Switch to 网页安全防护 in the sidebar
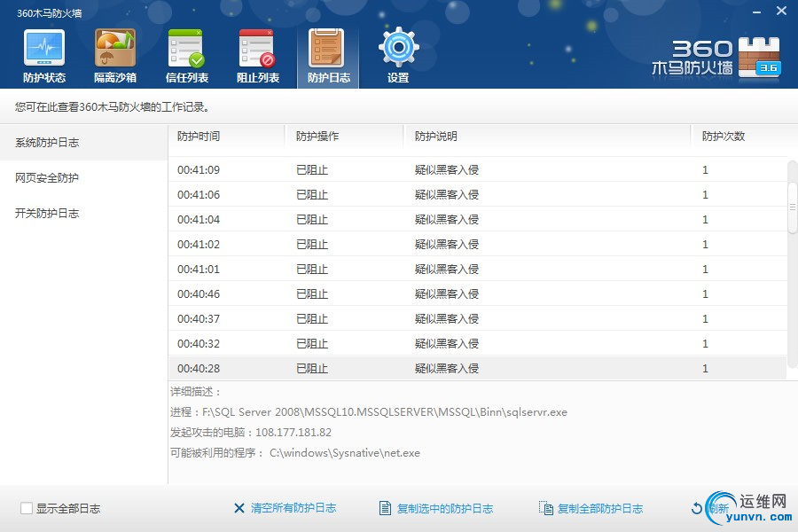Image resolution: width=798 pixels, height=532 pixels. pos(84,177)
